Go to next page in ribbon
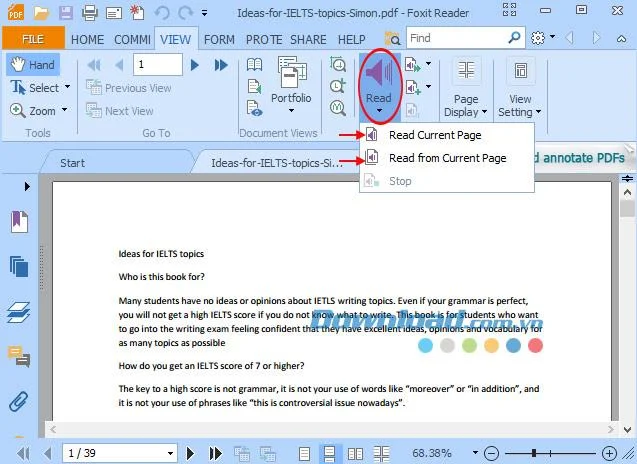 tap(195, 65)
